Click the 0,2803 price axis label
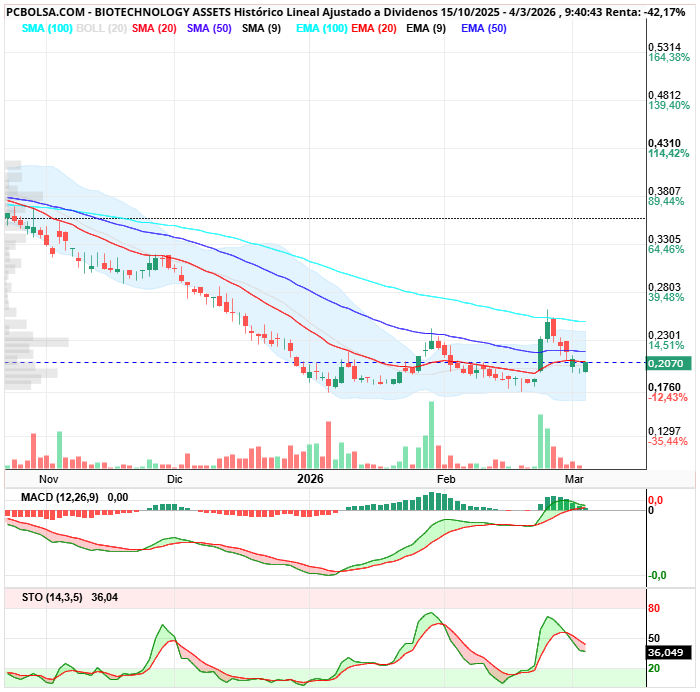The image size is (700, 692). pyautogui.click(x=664, y=287)
